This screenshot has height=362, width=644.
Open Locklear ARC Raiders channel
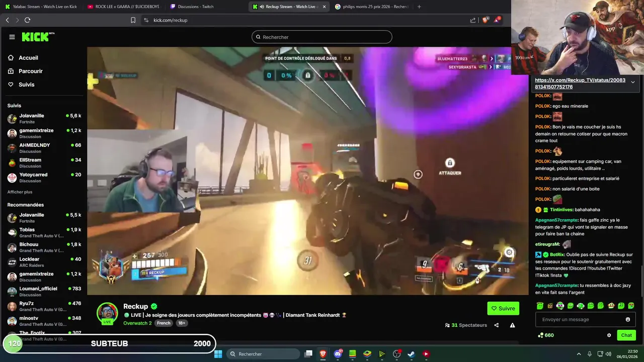point(44,262)
